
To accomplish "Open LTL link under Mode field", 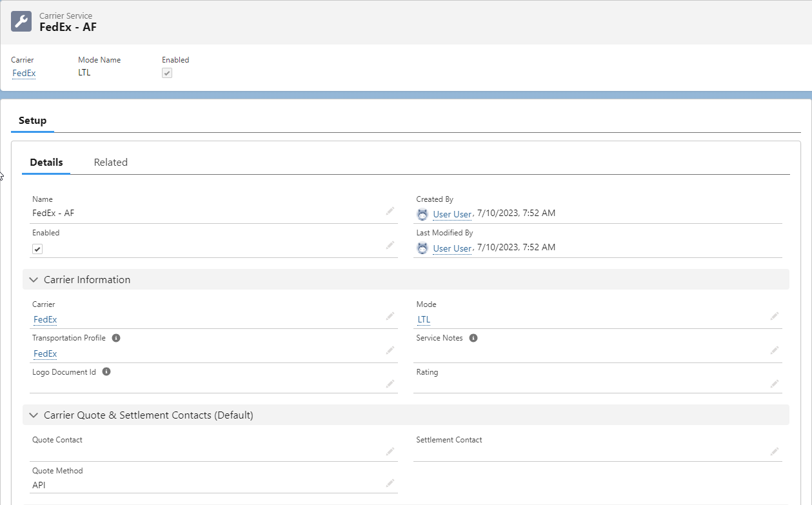I will pos(424,319).
